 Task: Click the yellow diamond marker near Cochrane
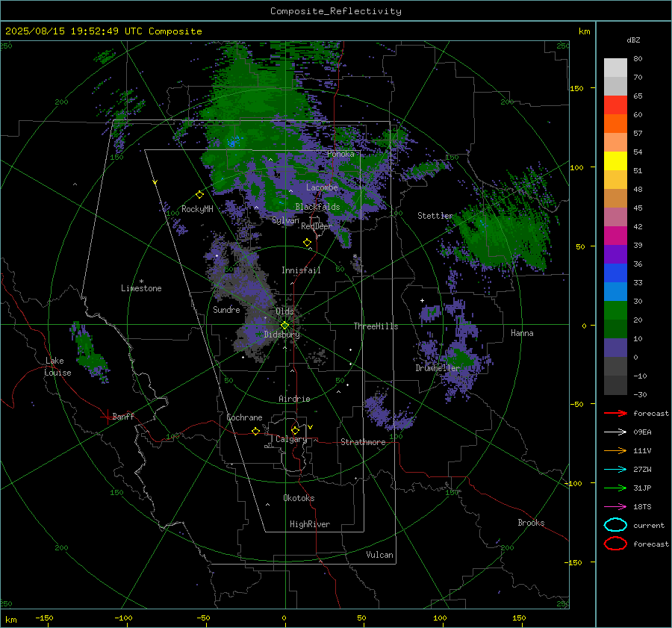[256, 431]
